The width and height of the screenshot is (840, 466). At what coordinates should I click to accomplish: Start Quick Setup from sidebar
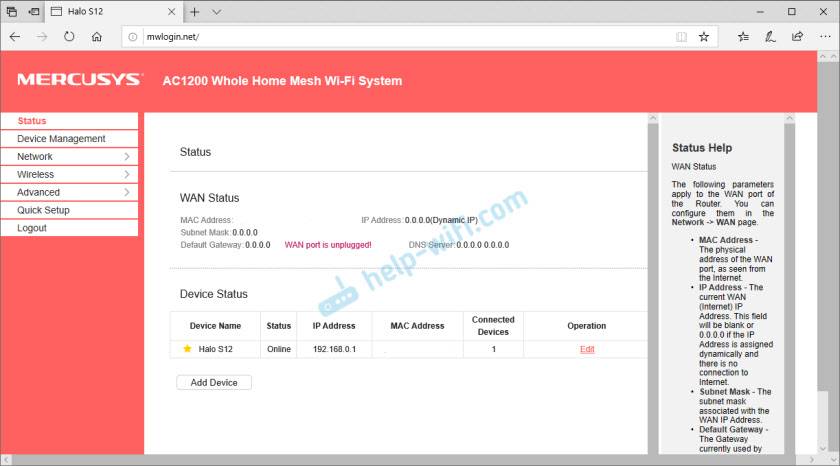[70, 210]
